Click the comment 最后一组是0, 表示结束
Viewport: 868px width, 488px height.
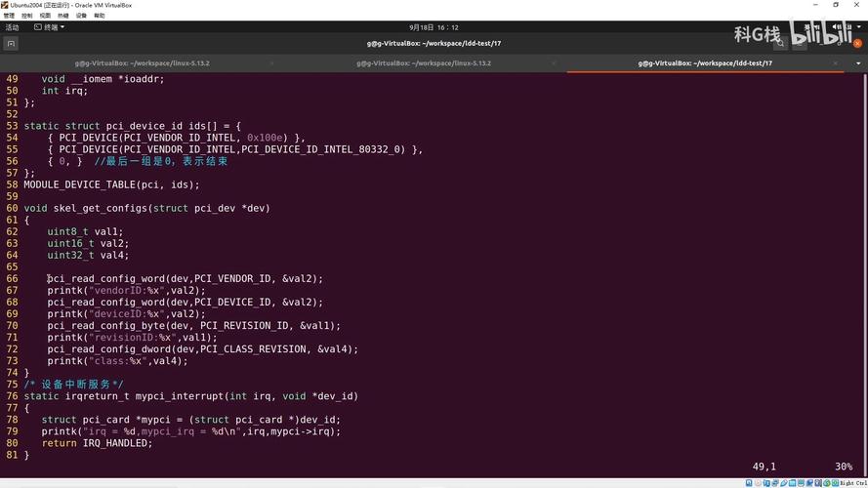point(161,161)
